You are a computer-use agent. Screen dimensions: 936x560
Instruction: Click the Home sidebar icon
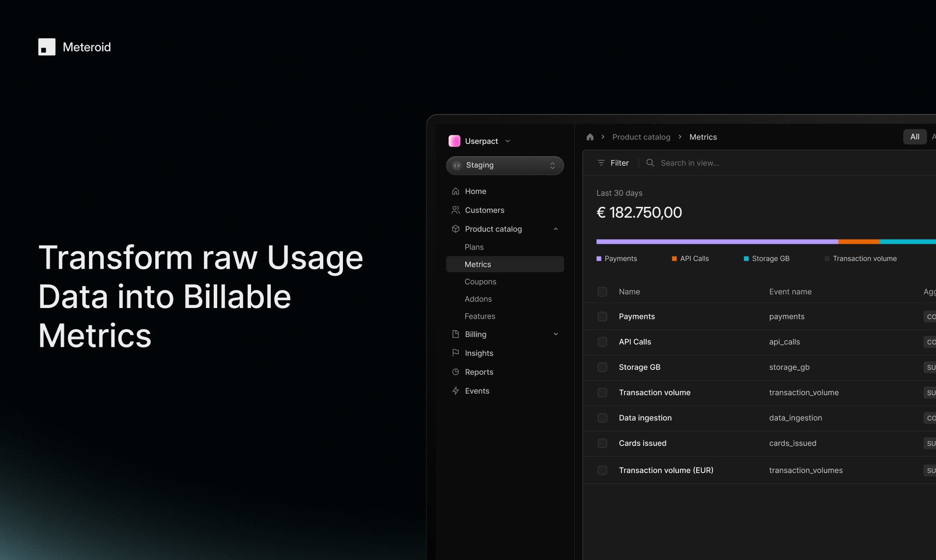click(455, 191)
